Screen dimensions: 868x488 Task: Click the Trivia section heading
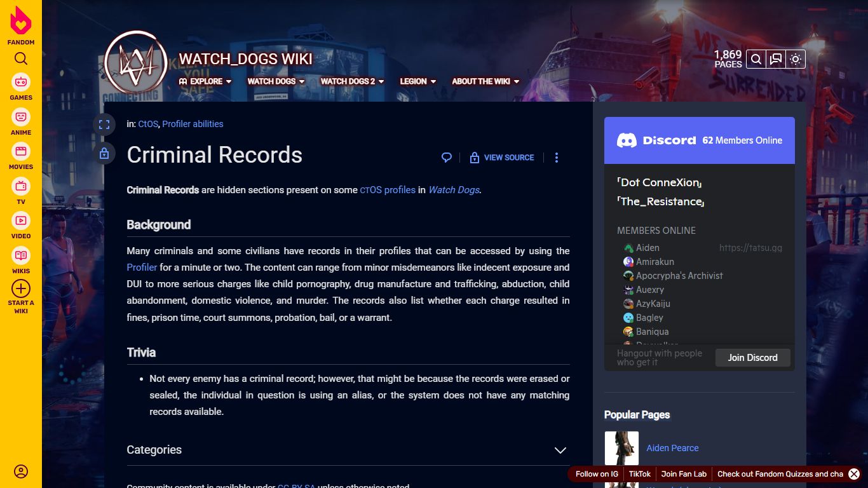tap(141, 353)
